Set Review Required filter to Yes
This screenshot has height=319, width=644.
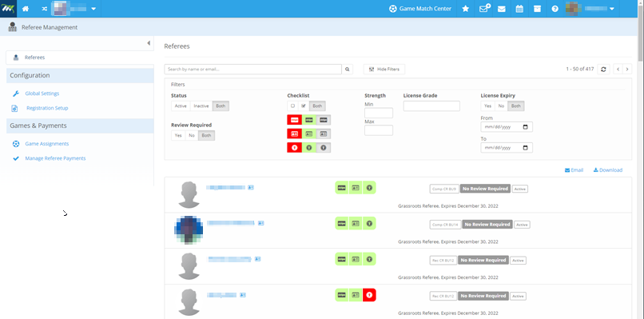point(178,135)
